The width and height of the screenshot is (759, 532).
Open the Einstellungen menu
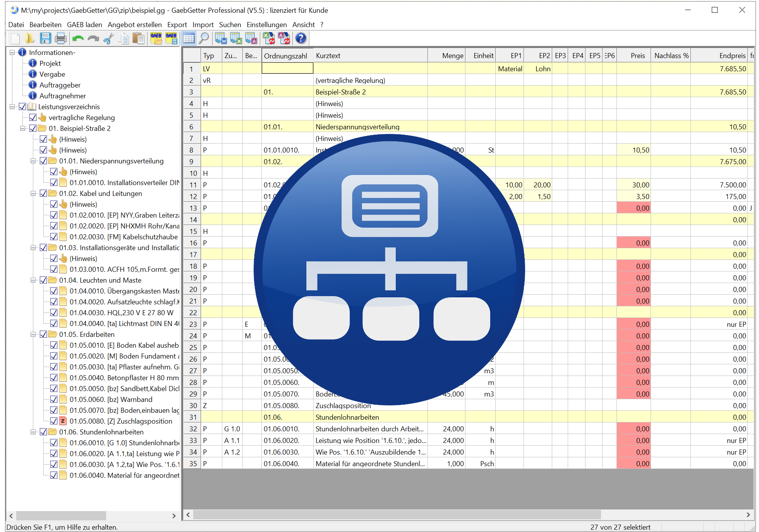point(267,25)
